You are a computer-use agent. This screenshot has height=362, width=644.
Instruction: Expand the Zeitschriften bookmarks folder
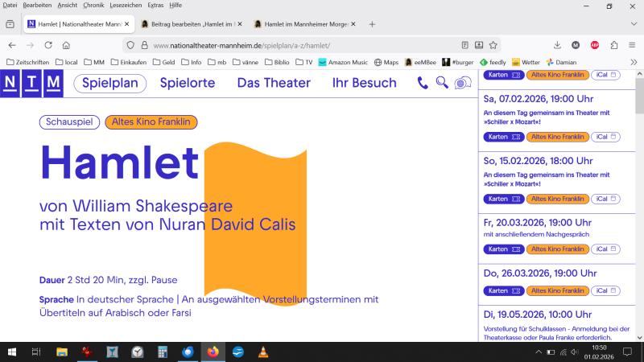click(27, 62)
